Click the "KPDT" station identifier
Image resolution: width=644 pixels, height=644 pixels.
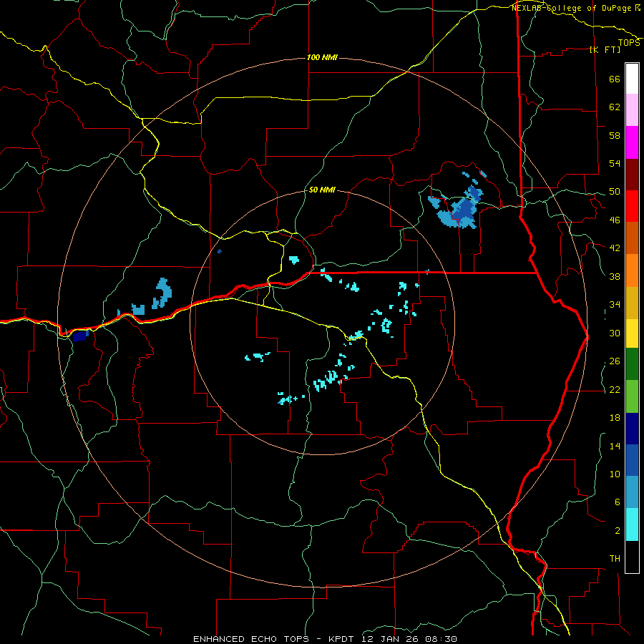(x=343, y=639)
